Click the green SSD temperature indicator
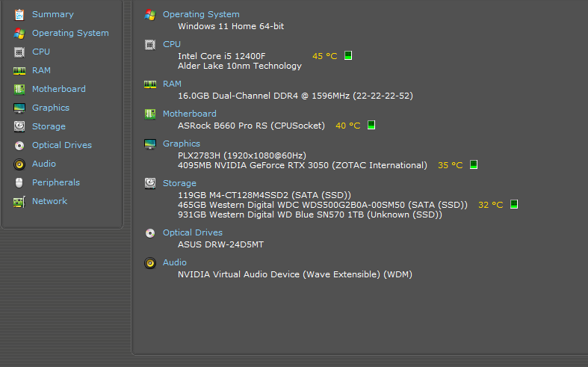The height and width of the screenshot is (367, 588). (514, 204)
